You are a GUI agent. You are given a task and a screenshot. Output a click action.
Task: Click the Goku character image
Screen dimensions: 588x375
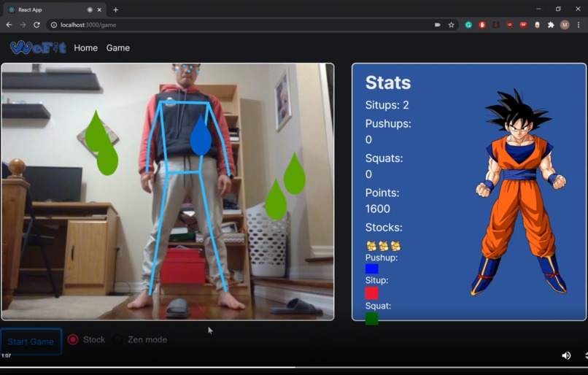pyautogui.click(x=518, y=192)
